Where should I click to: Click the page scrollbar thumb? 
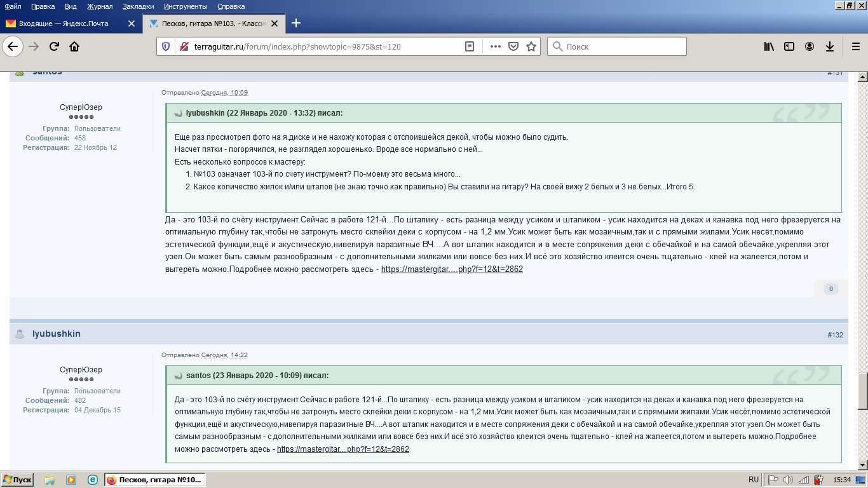tap(863, 391)
